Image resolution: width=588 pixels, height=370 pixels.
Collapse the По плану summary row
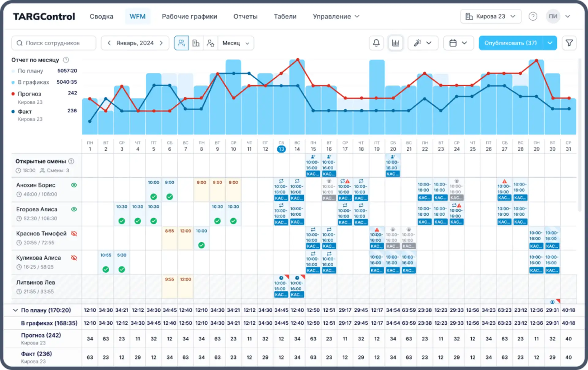pyautogui.click(x=15, y=310)
